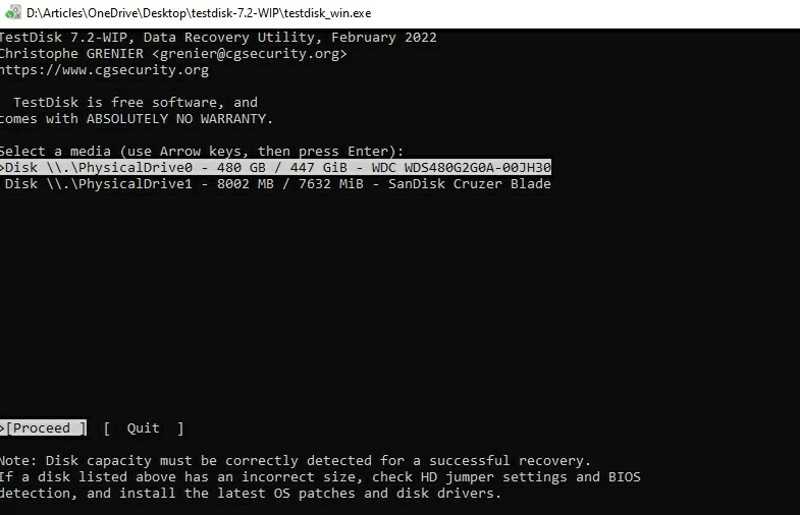This screenshot has width=800, height=515.
Task: Click the 8002 MB / 7632 MiB size text
Action: point(290,184)
